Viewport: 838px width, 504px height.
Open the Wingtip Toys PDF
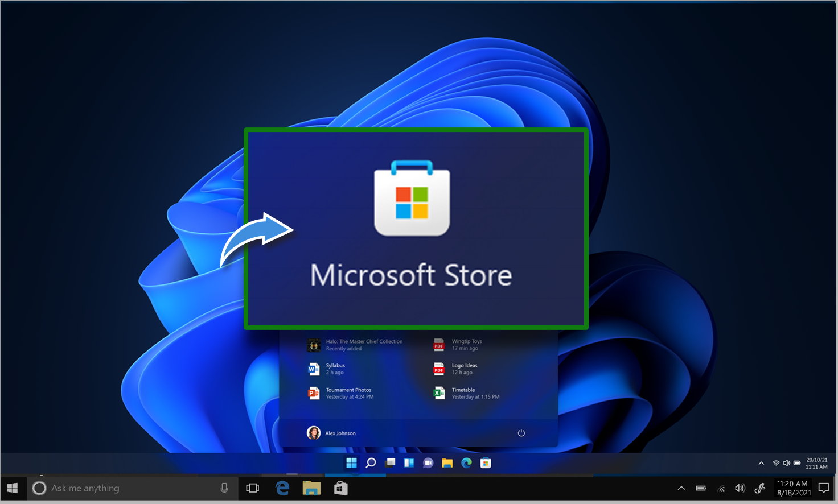click(457, 345)
